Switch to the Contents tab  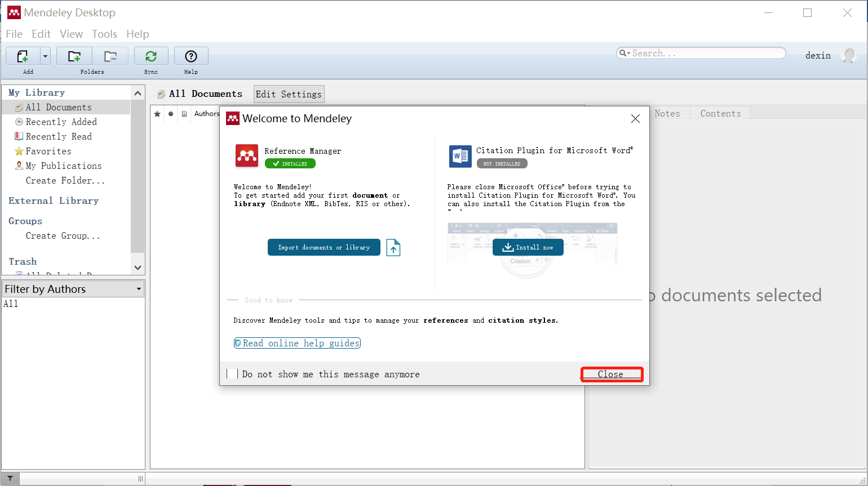[x=720, y=113]
